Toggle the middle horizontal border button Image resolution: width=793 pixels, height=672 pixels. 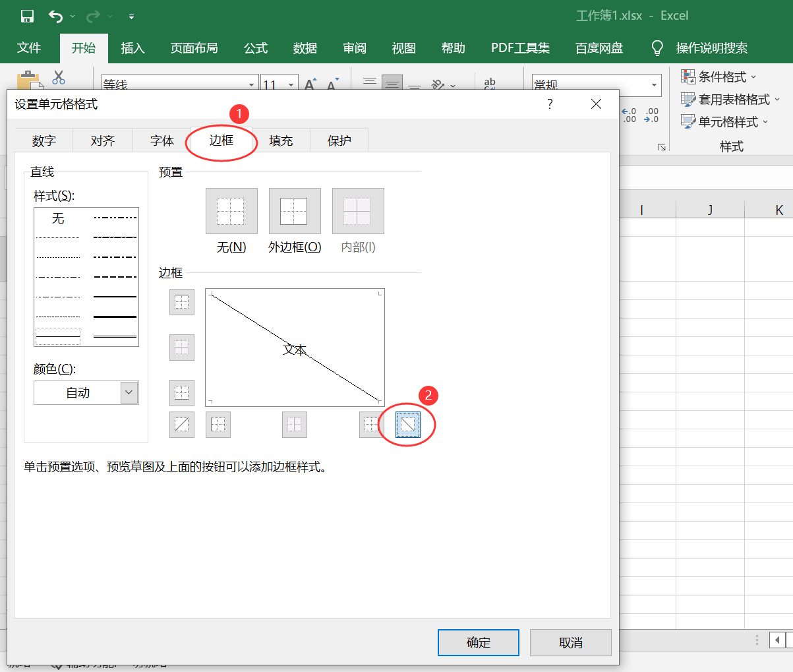[x=182, y=348]
